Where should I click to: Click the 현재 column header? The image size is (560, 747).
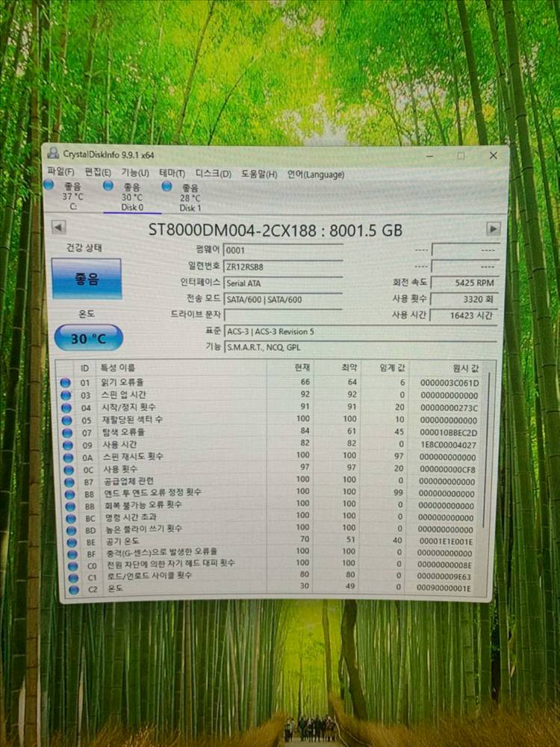pyautogui.click(x=302, y=368)
